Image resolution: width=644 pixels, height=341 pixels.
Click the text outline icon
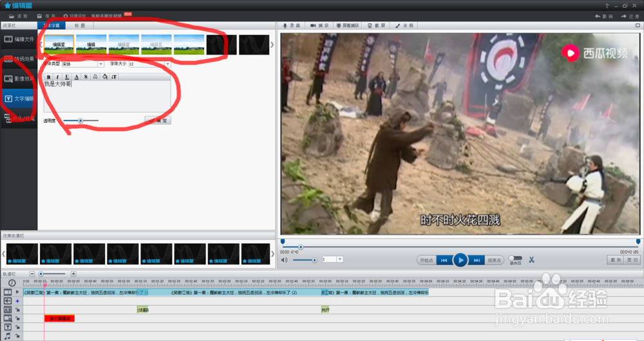pos(95,77)
